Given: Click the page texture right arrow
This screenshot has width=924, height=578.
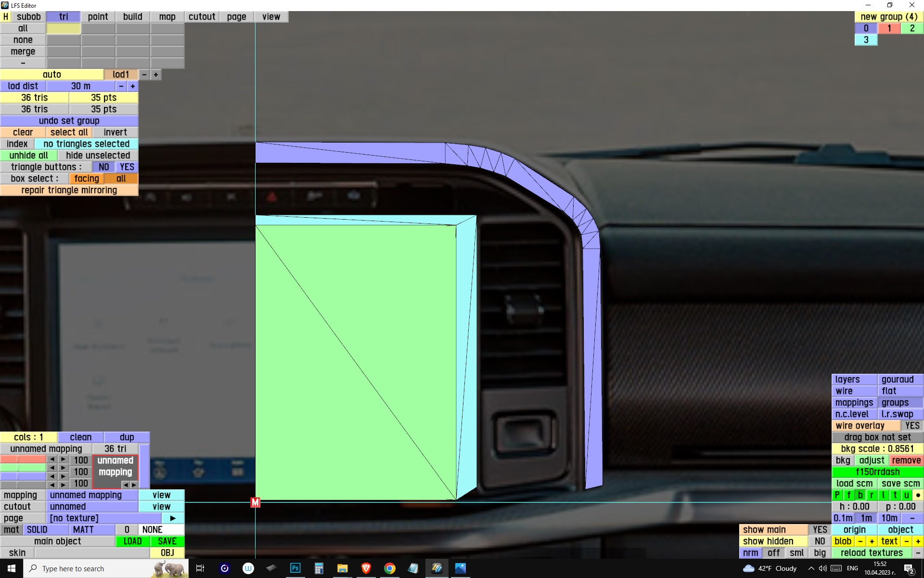Looking at the screenshot, I should 173,518.
